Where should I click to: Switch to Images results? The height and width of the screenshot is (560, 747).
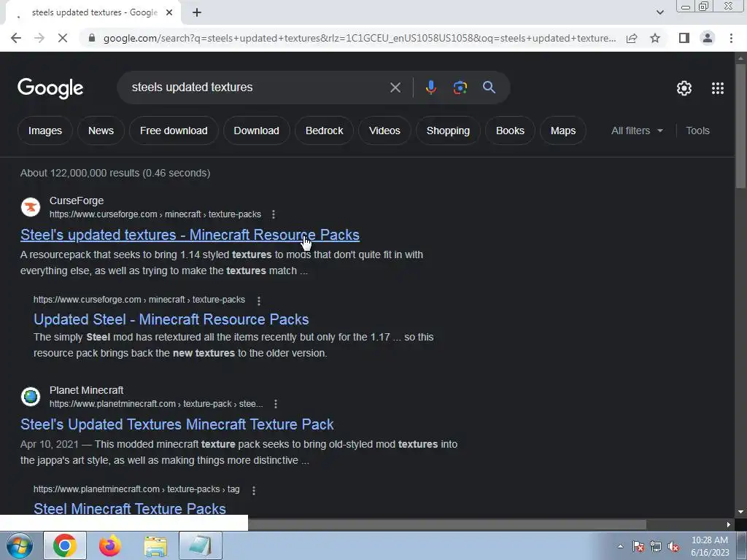coord(44,131)
